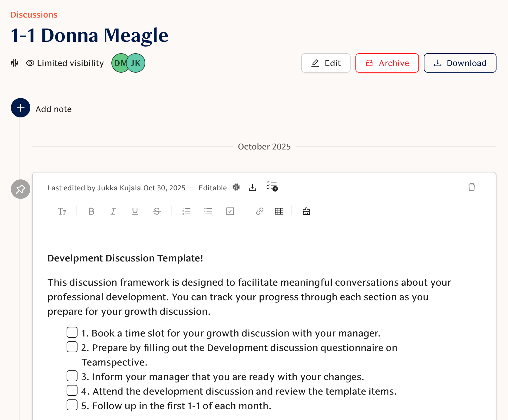Click the Download button

pyautogui.click(x=460, y=63)
